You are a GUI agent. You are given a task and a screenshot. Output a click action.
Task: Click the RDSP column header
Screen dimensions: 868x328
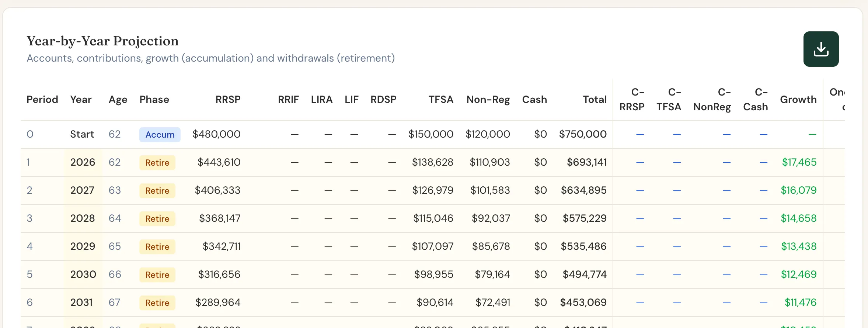pyautogui.click(x=383, y=100)
